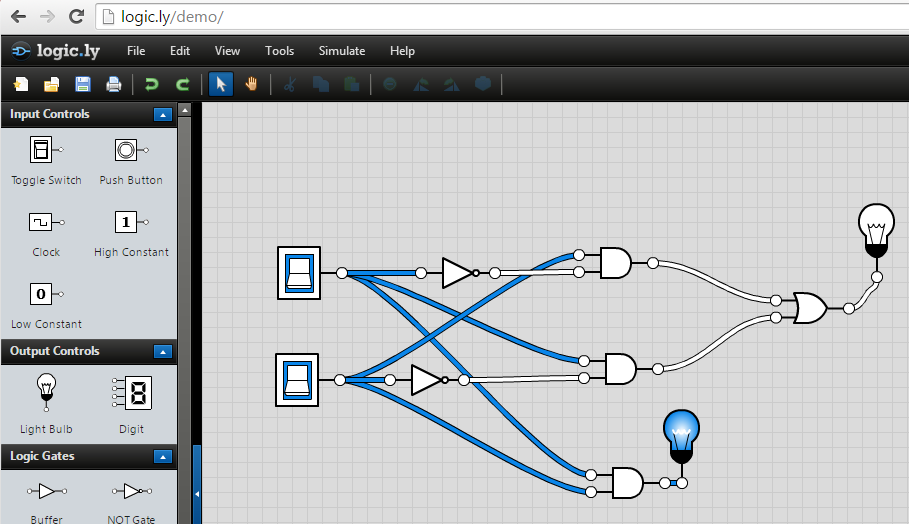Select the top AND gate on canvas
Viewport: 909px width, 524px height.
pyautogui.click(x=615, y=263)
